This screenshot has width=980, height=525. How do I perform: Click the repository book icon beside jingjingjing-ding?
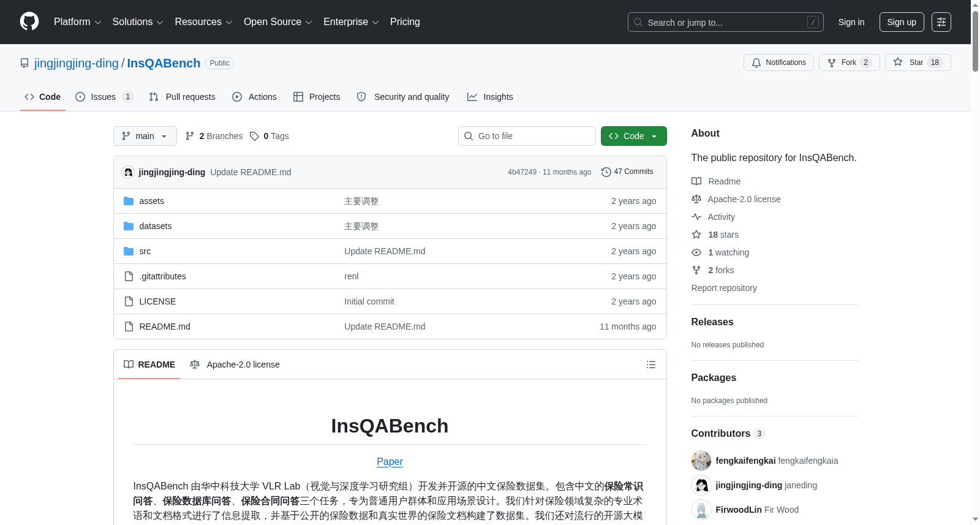tap(24, 63)
